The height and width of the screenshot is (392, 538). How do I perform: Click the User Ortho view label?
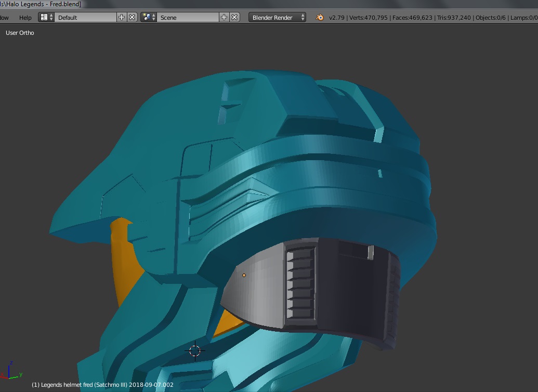[20, 33]
